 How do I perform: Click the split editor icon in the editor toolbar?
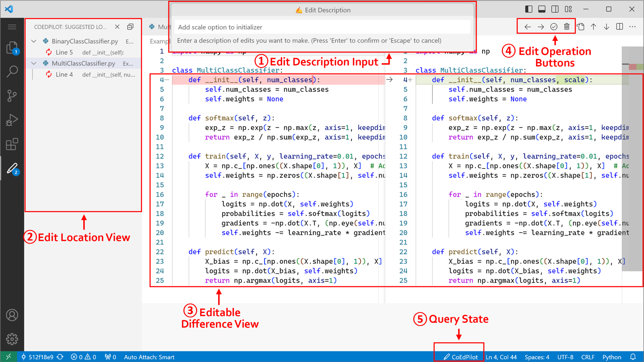620,27
